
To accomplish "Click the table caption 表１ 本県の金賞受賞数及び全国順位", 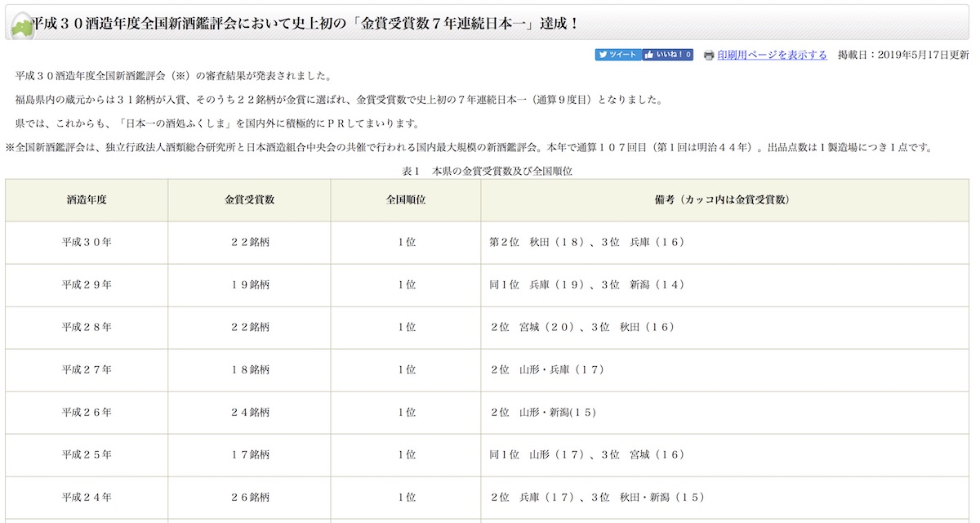I will pyautogui.click(x=488, y=171).
